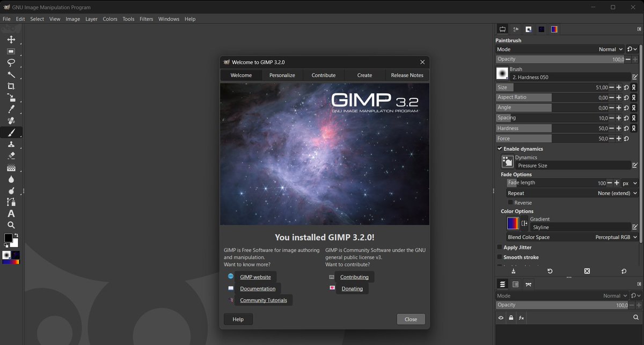Swap foreground and background colors
The image size is (644, 345).
[x=16, y=235]
